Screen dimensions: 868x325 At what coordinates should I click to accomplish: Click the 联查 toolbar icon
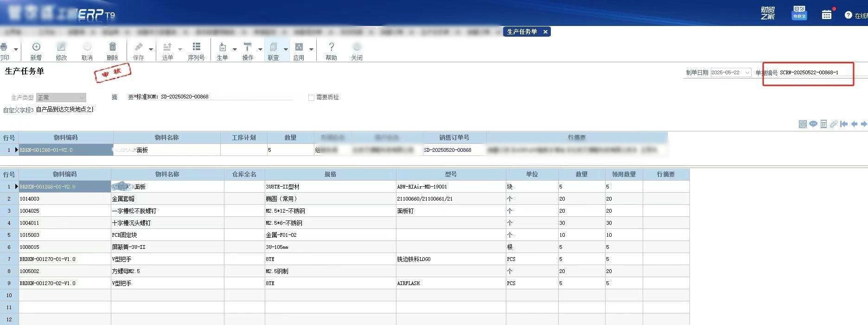pyautogui.click(x=273, y=47)
